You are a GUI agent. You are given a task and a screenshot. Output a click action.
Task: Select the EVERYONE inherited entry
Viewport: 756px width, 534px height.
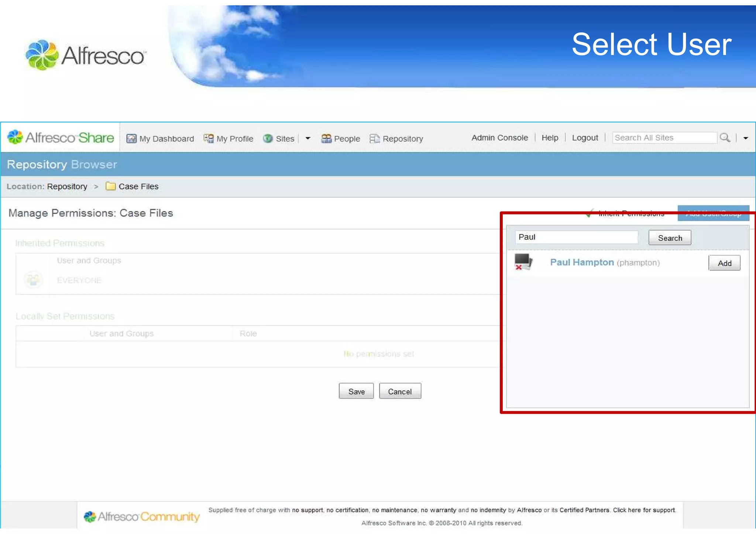[79, 280]
